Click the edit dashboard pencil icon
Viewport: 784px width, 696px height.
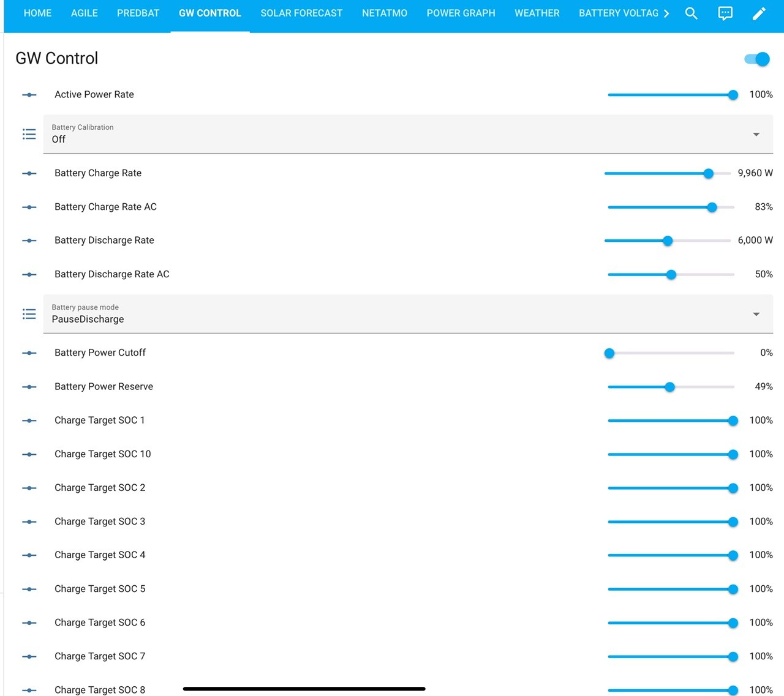pyautogui.click(x=759, y=13)
